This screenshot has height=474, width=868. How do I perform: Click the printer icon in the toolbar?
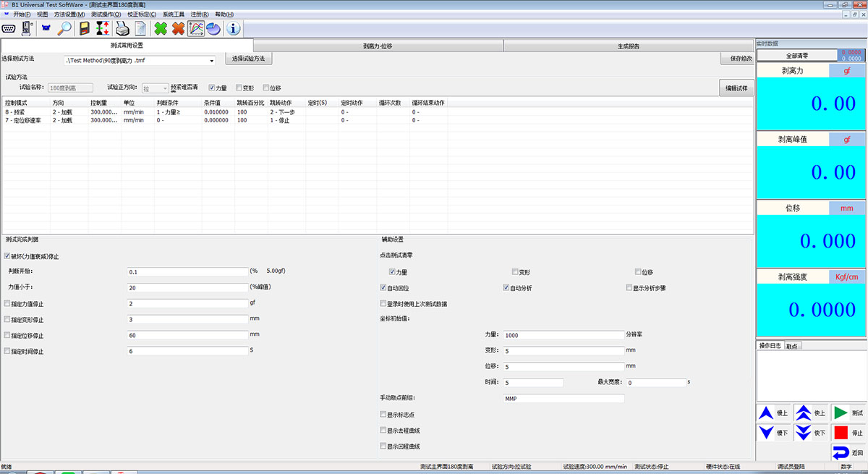click(x=123, y=29)
